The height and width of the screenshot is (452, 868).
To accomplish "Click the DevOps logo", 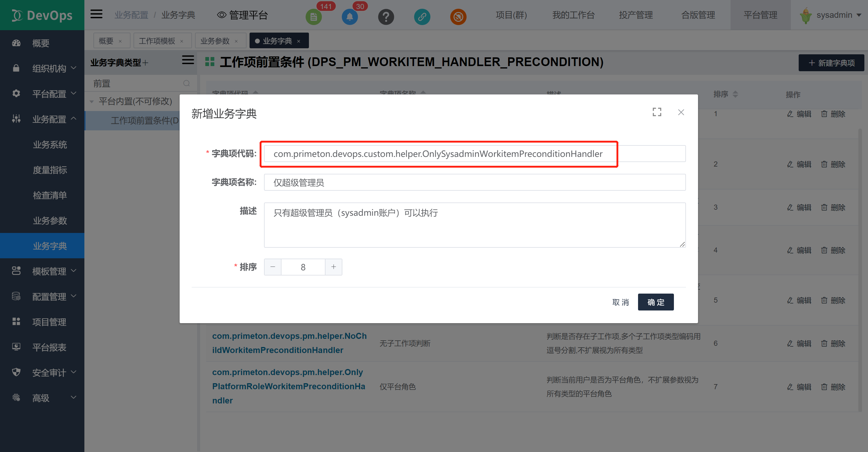I will [x=42, y=15].
